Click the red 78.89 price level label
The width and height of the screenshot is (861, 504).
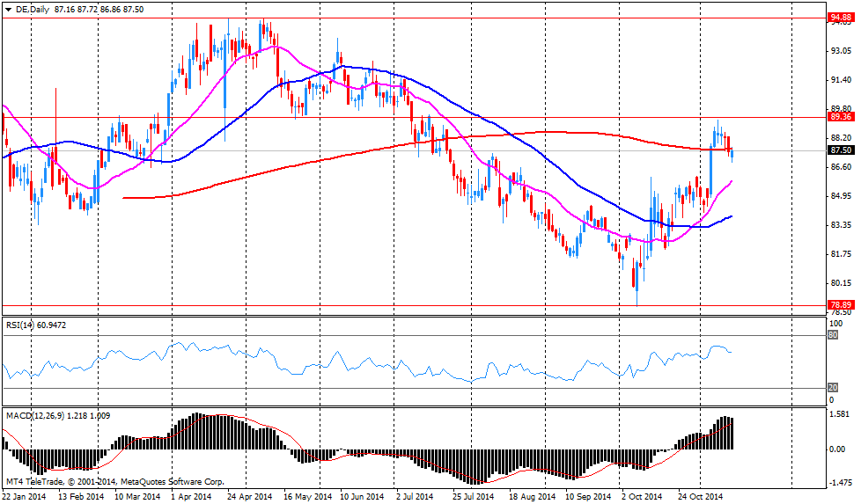point(841,305)
